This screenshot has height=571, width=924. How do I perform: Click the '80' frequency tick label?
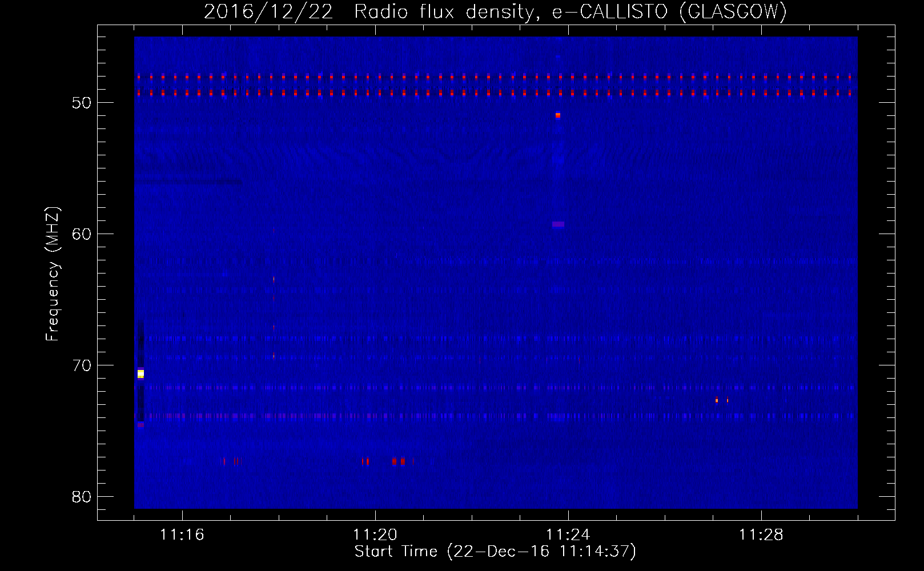tap(82, 497)
